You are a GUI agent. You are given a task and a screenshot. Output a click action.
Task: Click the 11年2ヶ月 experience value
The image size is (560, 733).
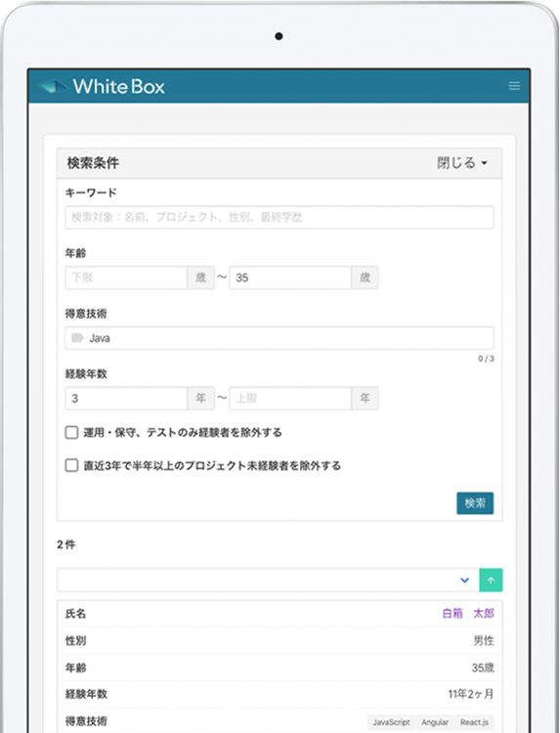471,694
